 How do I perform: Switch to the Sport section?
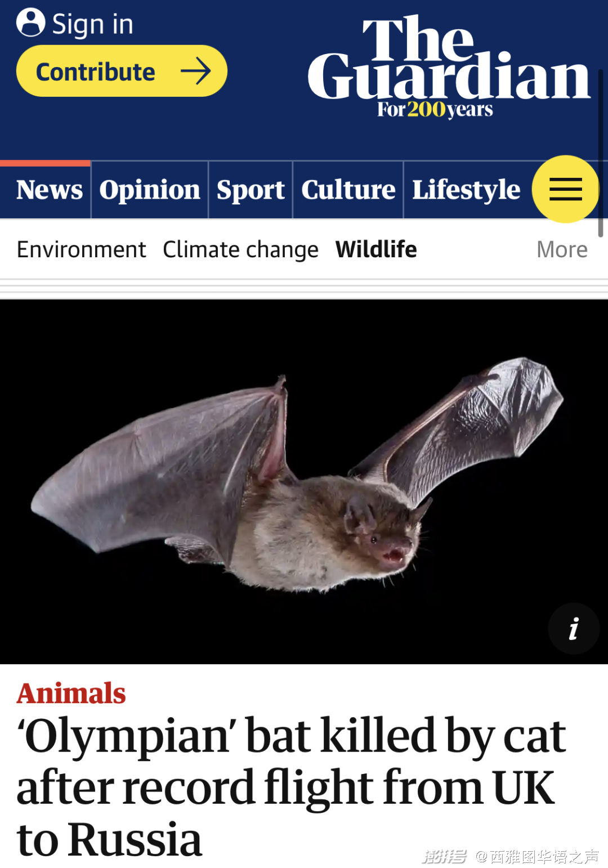coord(251,190)
